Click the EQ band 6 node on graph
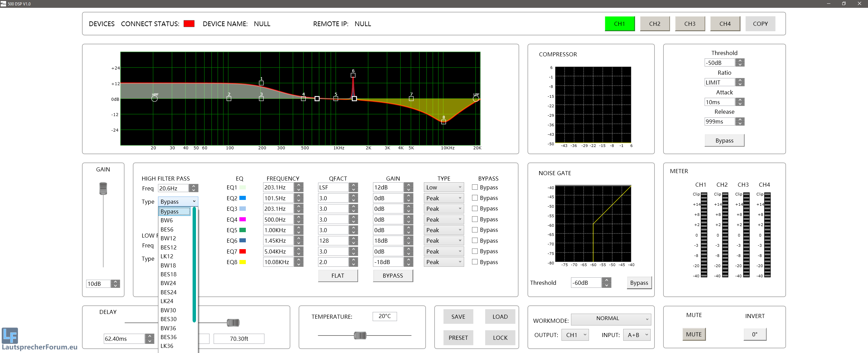Screen dimensions: 868x353 [353, 75]
